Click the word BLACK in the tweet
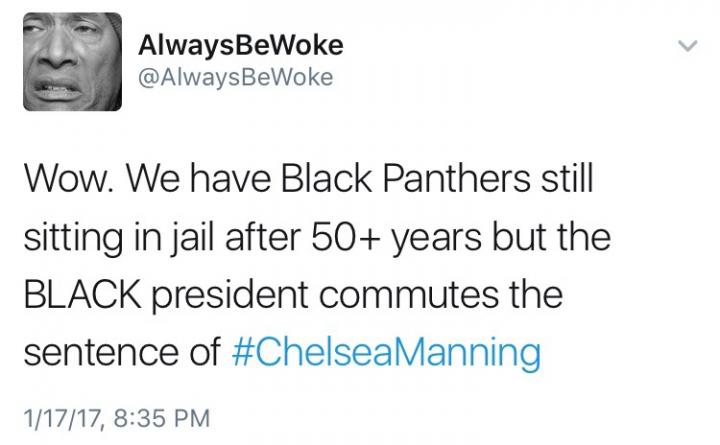The image size is (720, 445). coord(82,294)
